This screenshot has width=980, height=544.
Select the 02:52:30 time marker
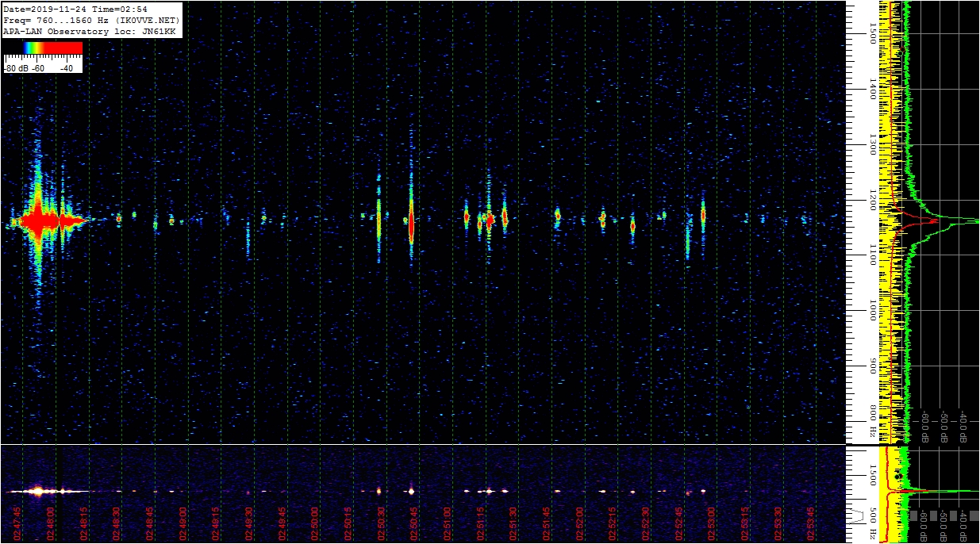point(647,523)
